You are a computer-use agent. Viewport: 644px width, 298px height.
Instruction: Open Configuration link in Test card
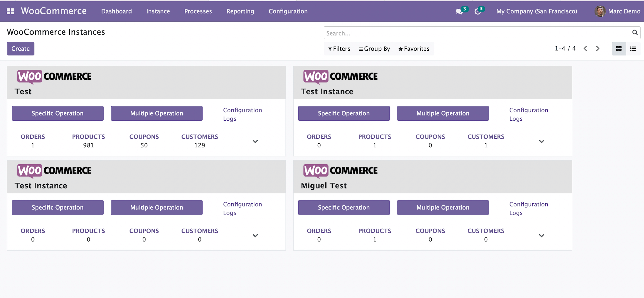coord(242,110)
